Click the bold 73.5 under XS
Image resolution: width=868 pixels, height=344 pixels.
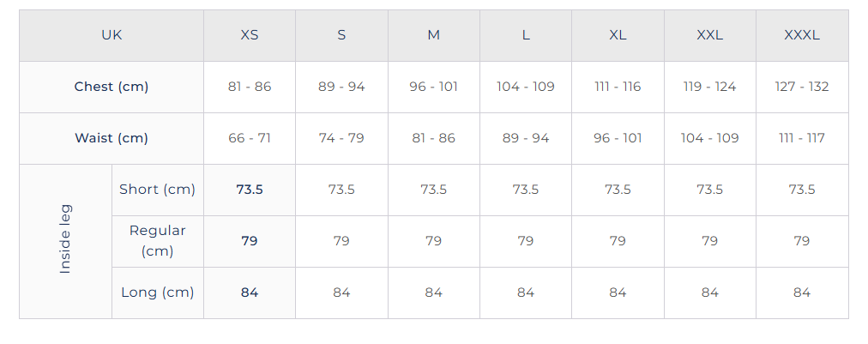click(250, 190)
